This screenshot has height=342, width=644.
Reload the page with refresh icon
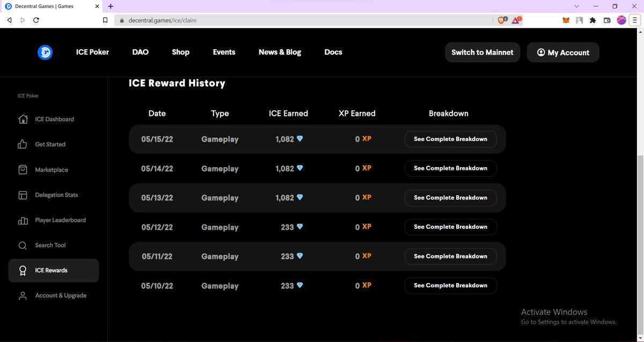click(36, 20)
